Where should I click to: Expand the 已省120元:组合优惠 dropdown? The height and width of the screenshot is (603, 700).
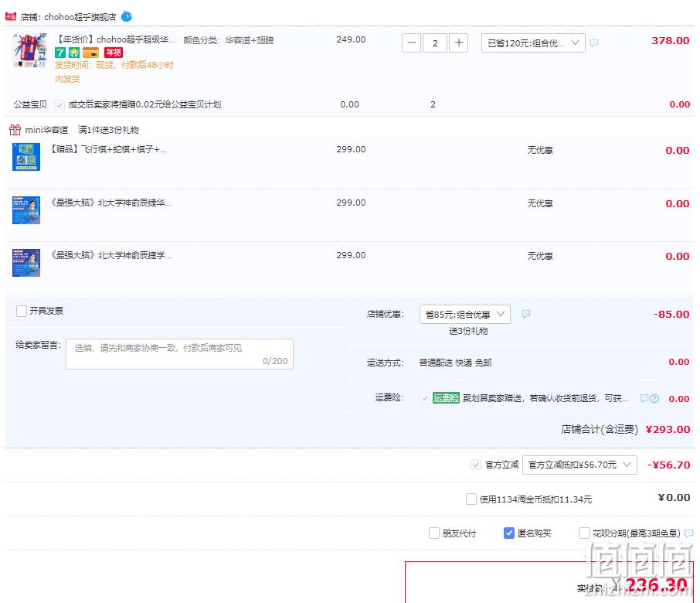533,43
